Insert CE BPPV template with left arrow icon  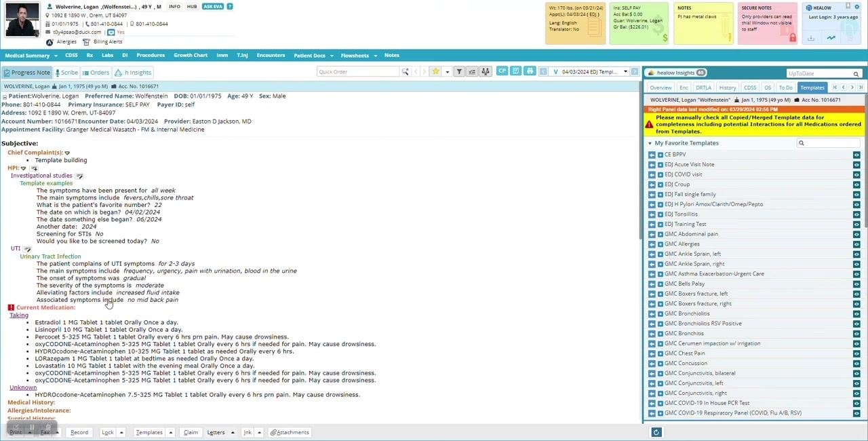point(652,155)
